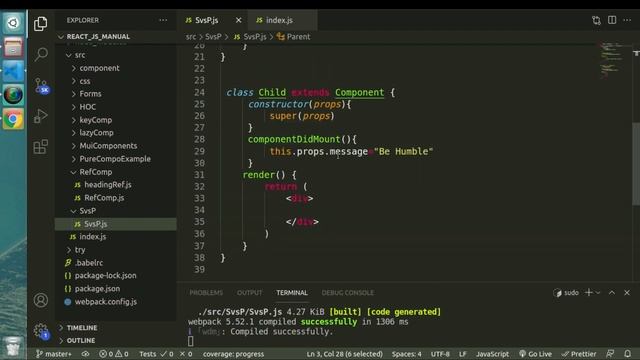Switch to the DEBUG CONSOLE tab
640x360 pixels.
[347, 293]
